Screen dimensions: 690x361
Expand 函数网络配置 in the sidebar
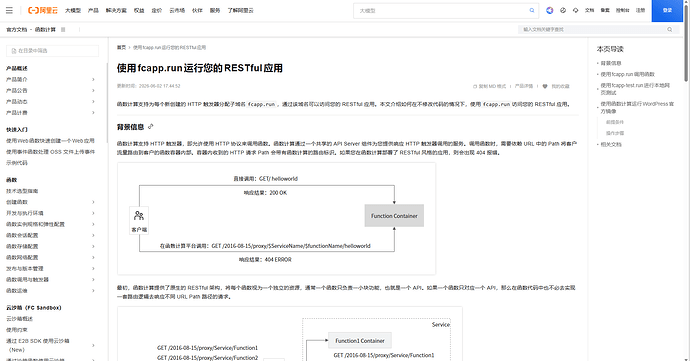tap(93, 258)
